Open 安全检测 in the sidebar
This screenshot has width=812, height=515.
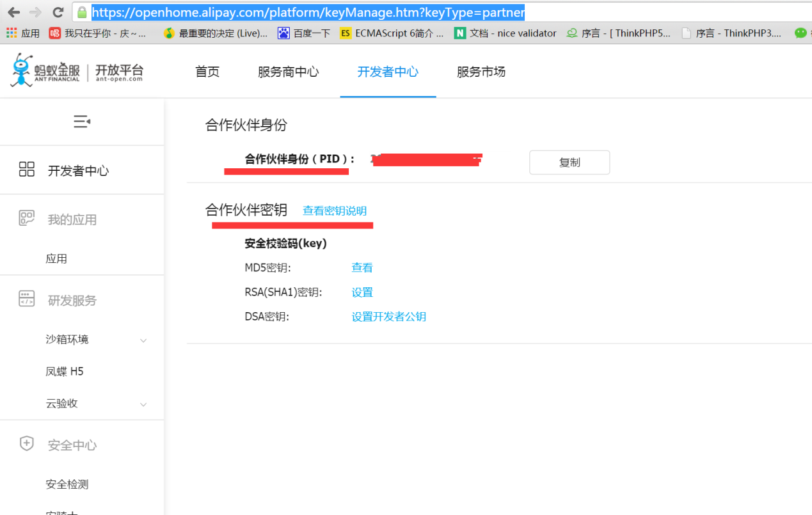(x=67, y=484)
